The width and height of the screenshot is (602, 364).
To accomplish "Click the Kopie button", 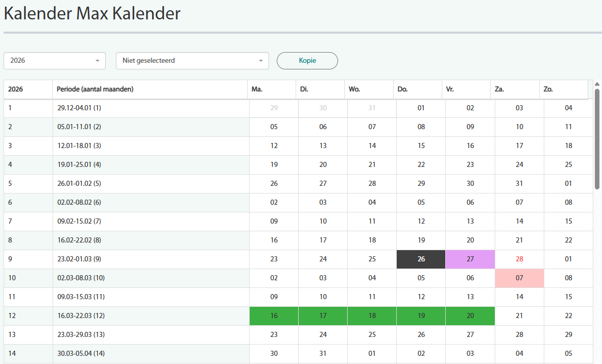I will coord(307,61).
